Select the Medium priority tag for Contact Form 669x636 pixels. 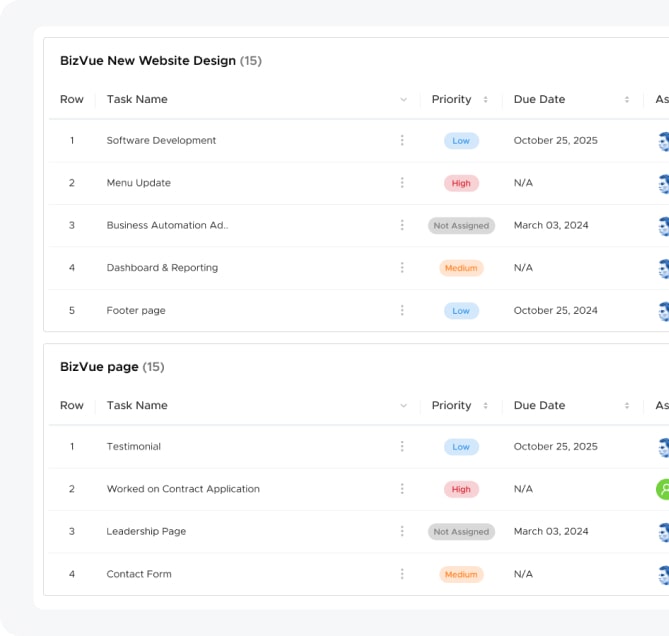point(461,574)
